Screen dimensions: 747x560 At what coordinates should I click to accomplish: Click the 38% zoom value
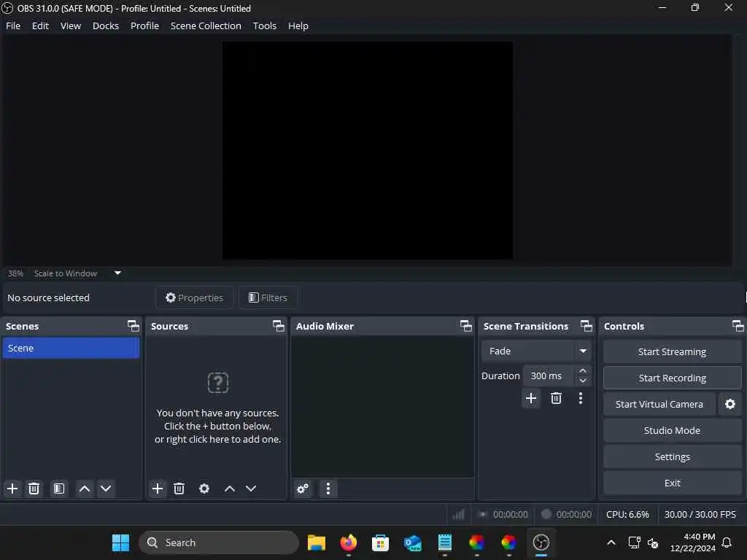[15, 273]
